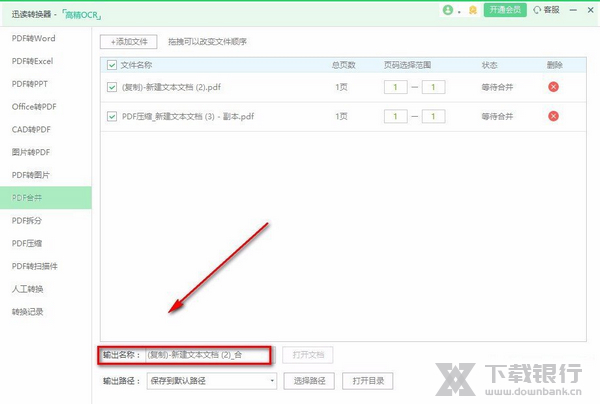
Task: Open PDF拆分 in sidebar
Action: [x=26, y=220]
